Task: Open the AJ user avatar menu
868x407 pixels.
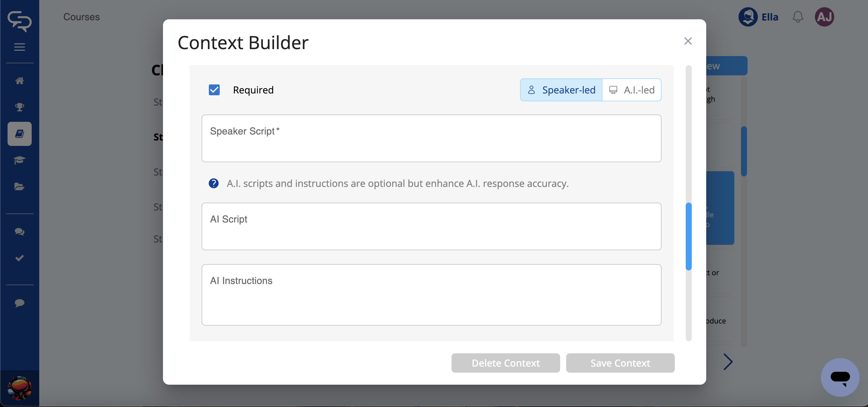Action: pyautogui.click(x=824, y=17)
